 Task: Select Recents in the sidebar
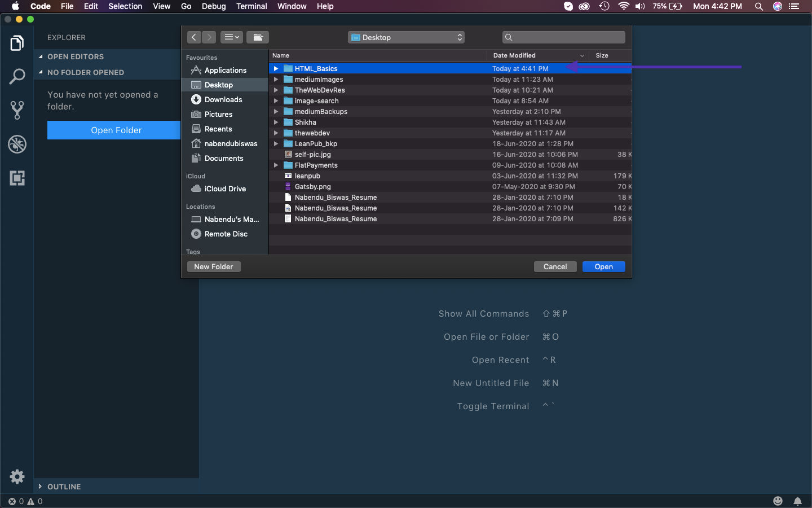pos(224,129)
